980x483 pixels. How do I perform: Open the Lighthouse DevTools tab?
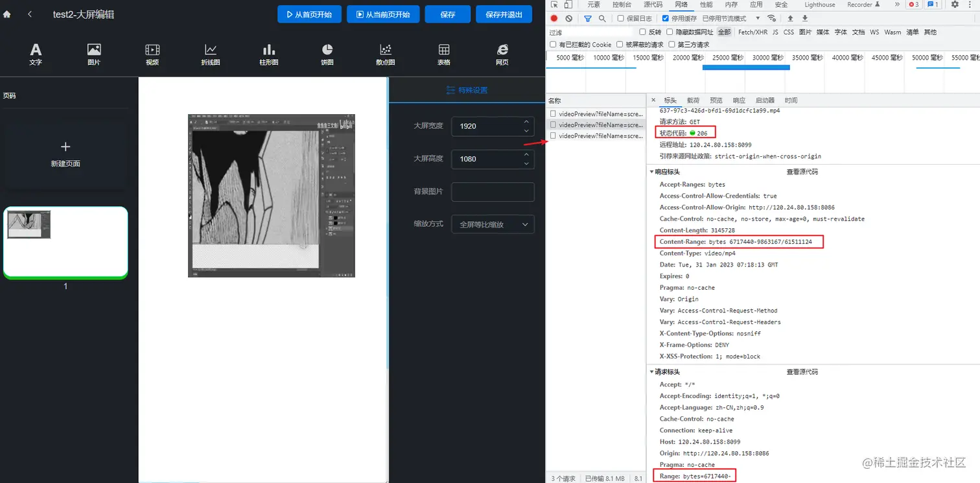point(820,5)
